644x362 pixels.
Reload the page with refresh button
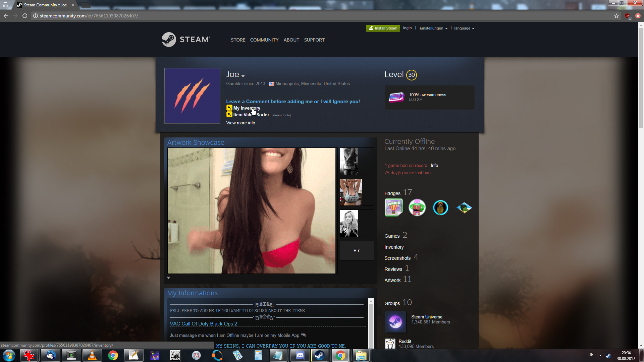click(25, 16)
